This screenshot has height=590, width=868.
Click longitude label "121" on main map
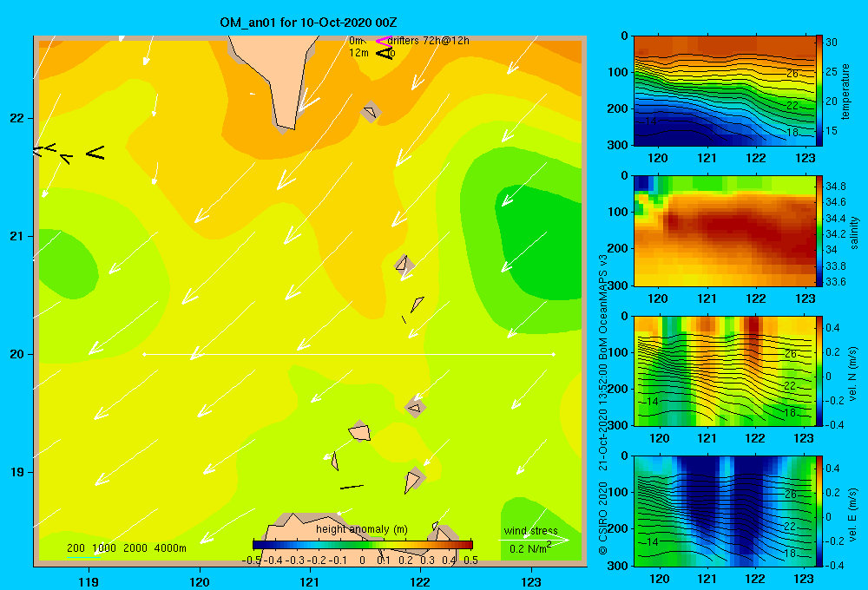310,581
